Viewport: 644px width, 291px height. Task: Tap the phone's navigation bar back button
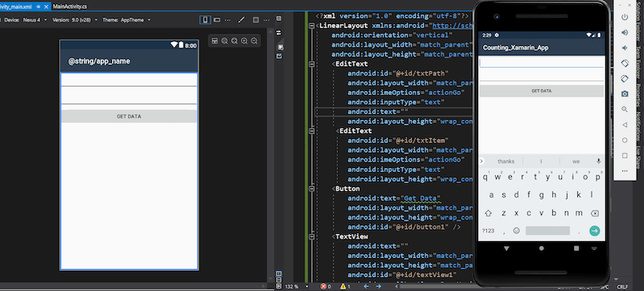[x=506, y=248]
